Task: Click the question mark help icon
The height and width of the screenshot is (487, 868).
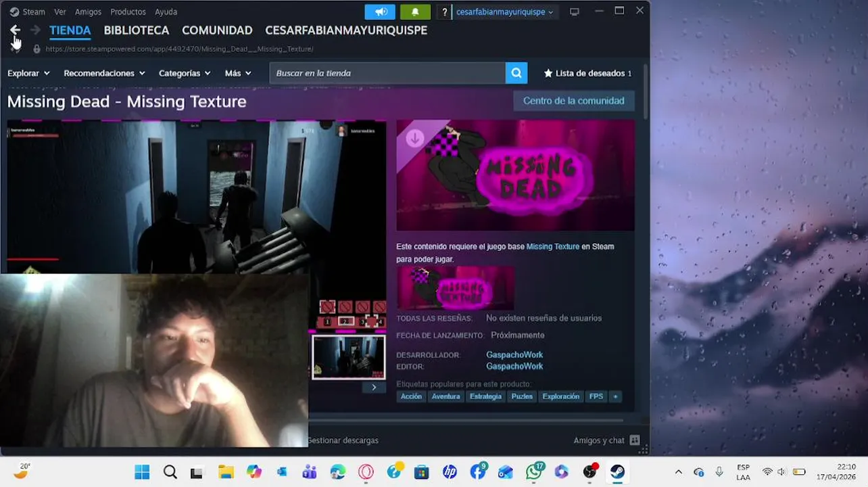Action: coord(444,11)
